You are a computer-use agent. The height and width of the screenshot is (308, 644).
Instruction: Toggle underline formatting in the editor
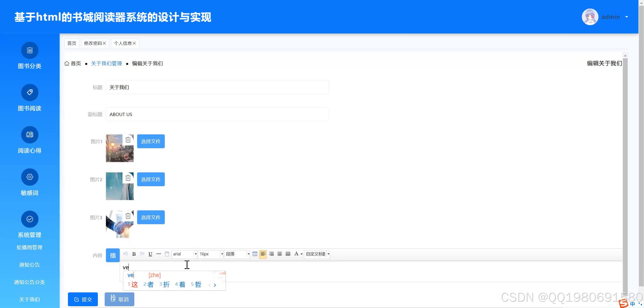(150, 254)
